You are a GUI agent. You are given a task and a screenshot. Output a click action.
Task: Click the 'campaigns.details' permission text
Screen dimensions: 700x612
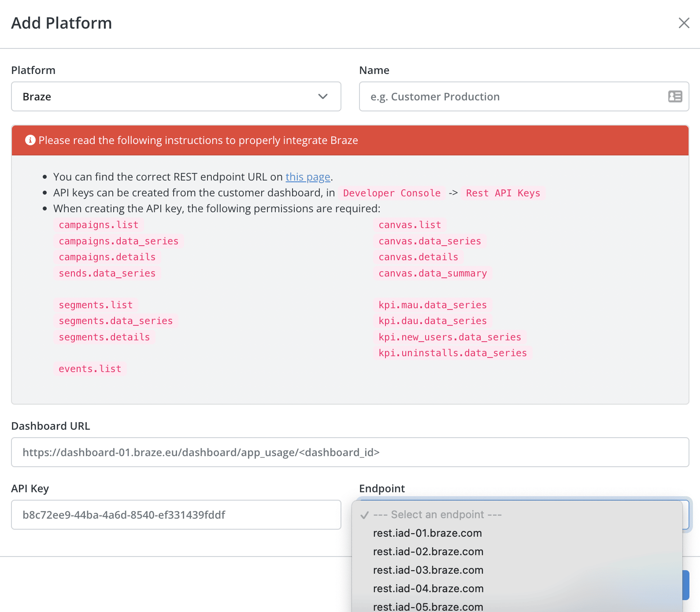(107, 257)
